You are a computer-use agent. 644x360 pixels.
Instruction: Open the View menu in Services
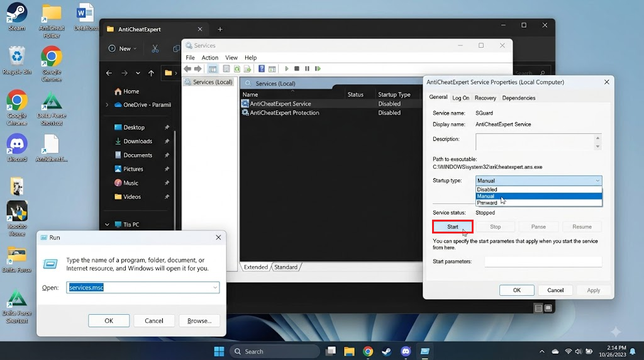231,57
